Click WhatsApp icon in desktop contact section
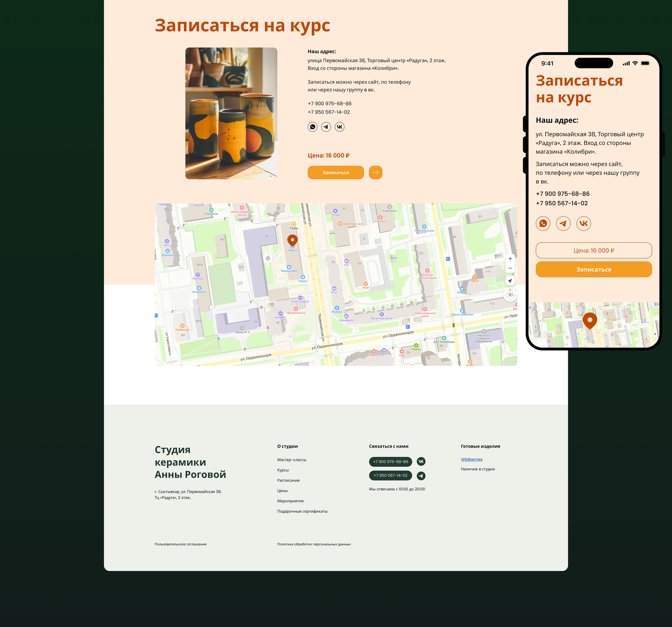672x627 pixels. coord(312,127)
